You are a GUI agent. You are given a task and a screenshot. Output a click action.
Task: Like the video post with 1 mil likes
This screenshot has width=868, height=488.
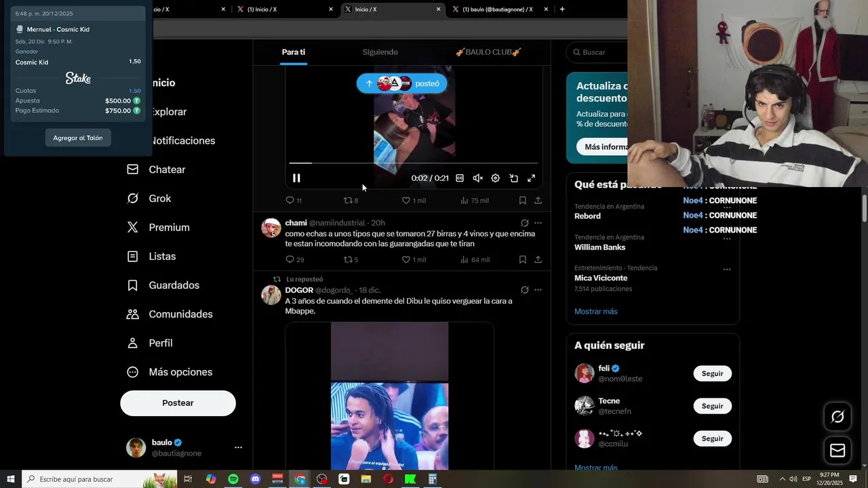coord(414,201)
